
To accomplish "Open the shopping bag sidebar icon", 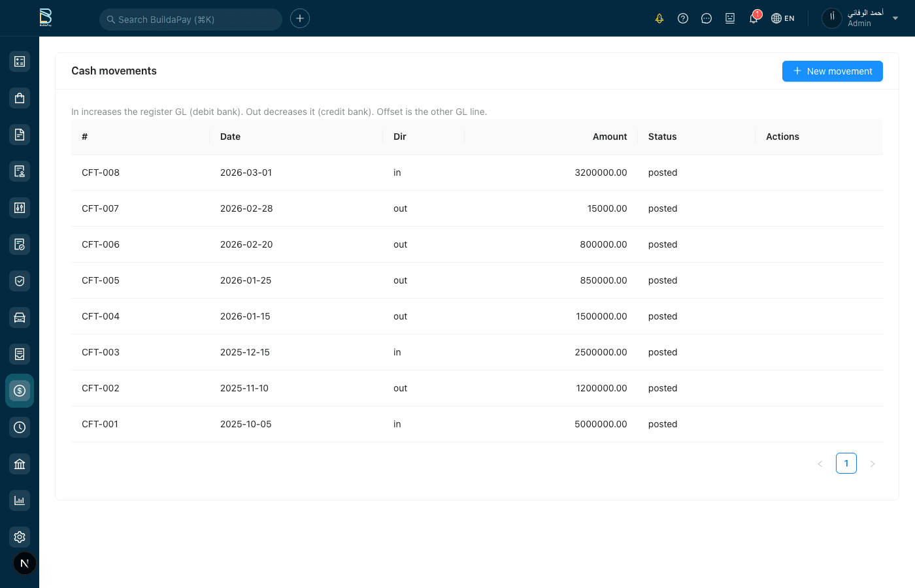I will (x=20, y=98).
